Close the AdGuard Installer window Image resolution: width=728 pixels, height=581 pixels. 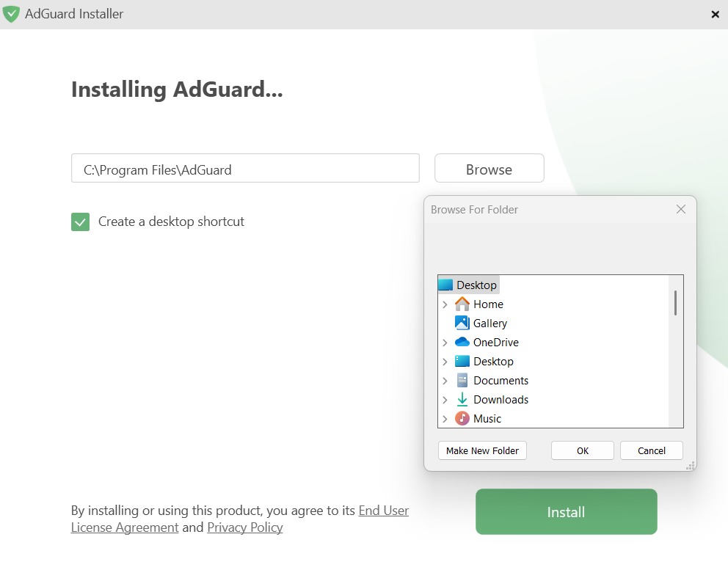pos(716,15)
